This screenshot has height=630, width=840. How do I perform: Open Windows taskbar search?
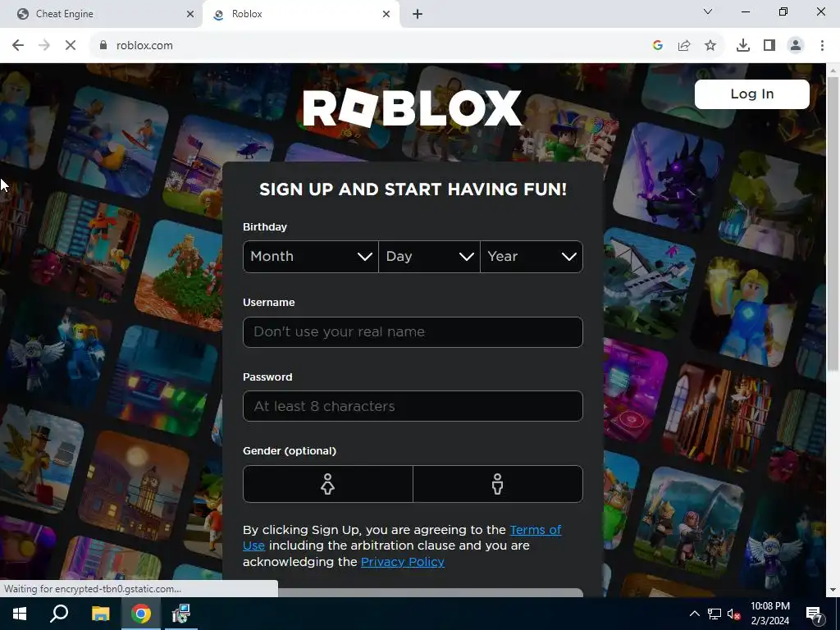pyautogui.click(x=59, y=614)
